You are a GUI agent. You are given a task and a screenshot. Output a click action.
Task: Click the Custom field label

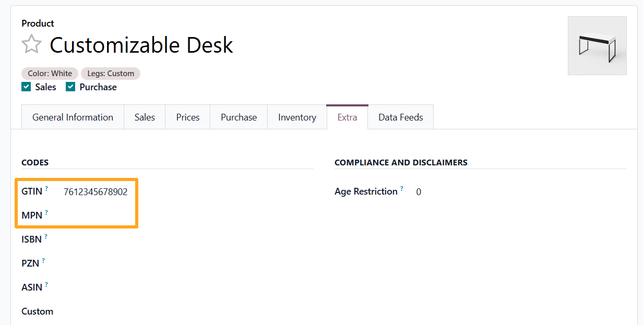(x=37, y=311)
